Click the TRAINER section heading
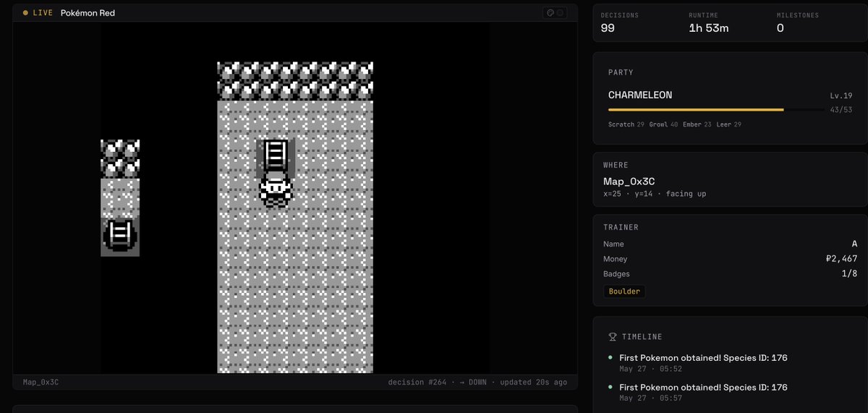 621,227
